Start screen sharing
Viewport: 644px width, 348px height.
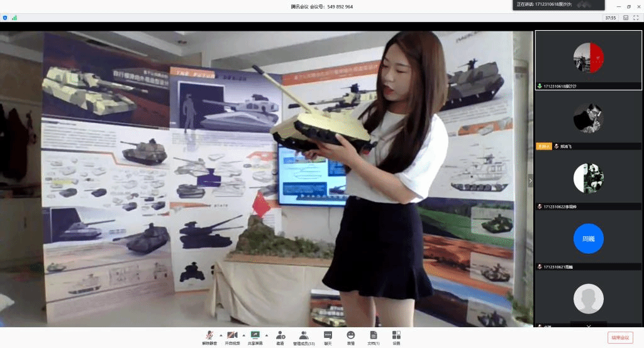255,335
